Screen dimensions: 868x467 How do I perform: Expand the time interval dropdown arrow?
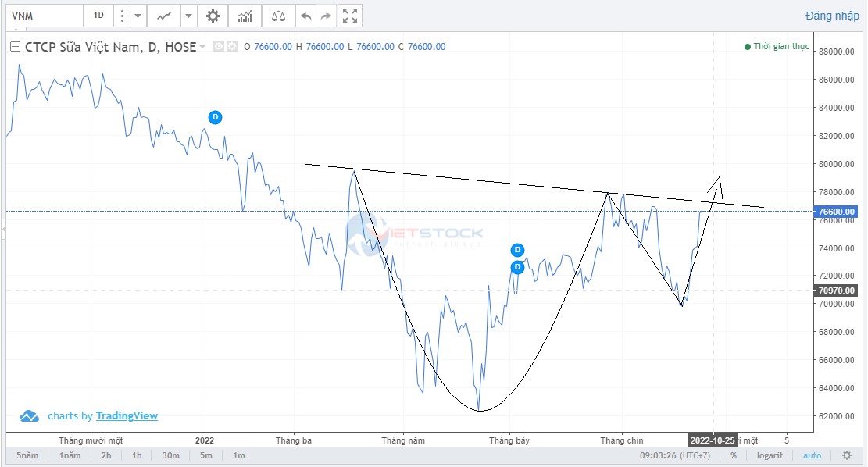138,16
